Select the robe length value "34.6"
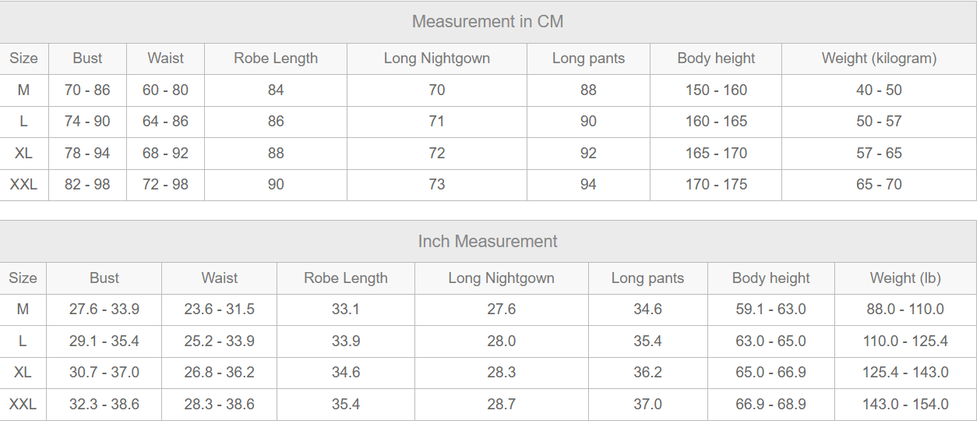 pyautogui.click(x=346, y=373)
